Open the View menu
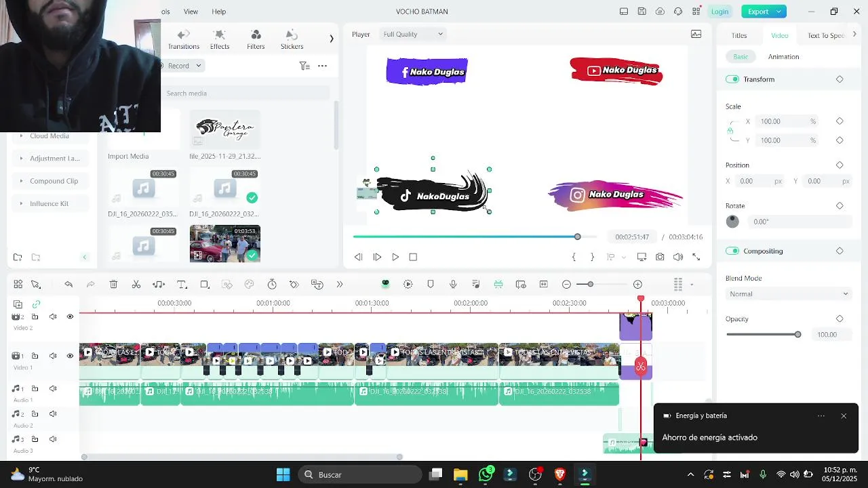Image resolution: width=868 pixels, height=488 pixels. pyautogui.click(x=191, y=12)
